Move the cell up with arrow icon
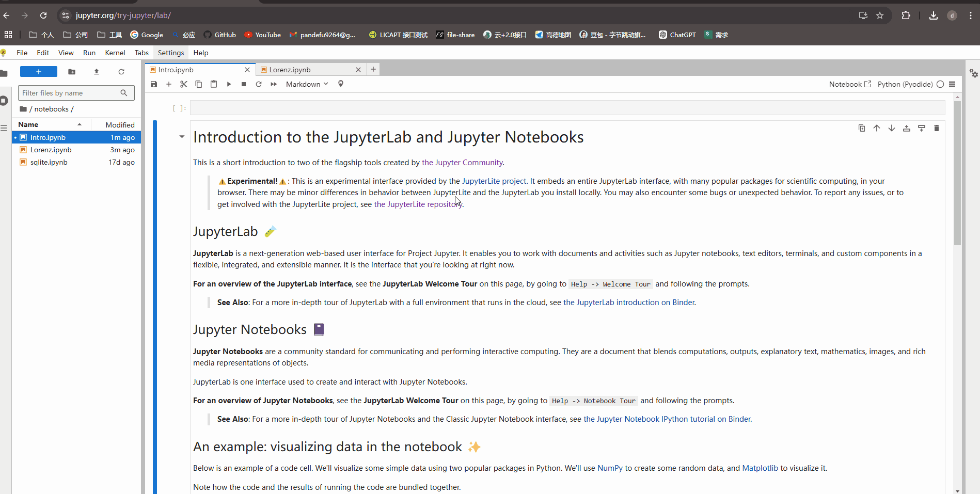980x494 pixels. (x=877, y=128)
